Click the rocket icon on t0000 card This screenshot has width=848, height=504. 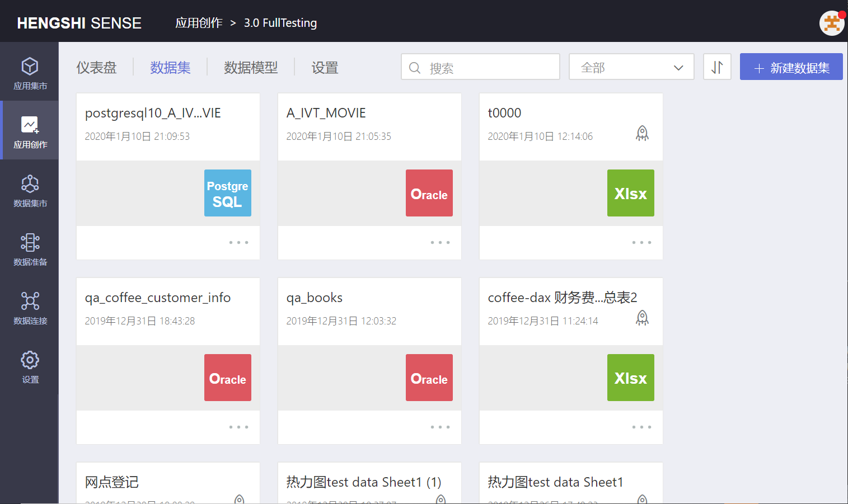click(643, 133)
